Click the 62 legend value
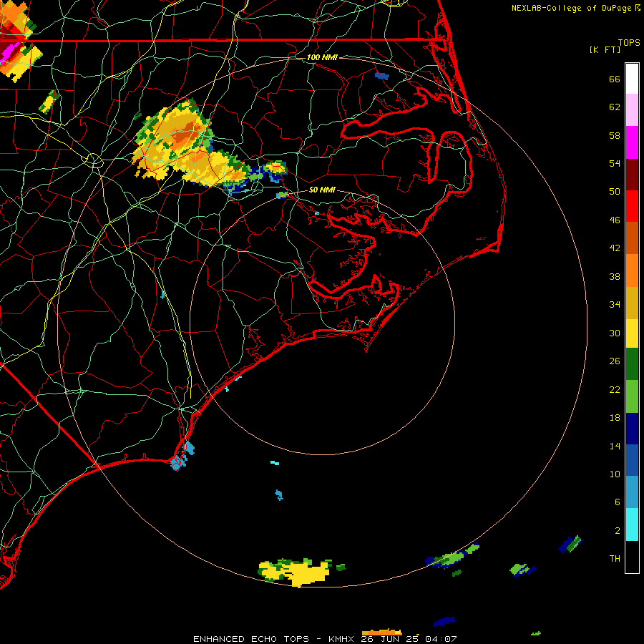The height and width of the screenshot is (644, 644). point(615,107)
